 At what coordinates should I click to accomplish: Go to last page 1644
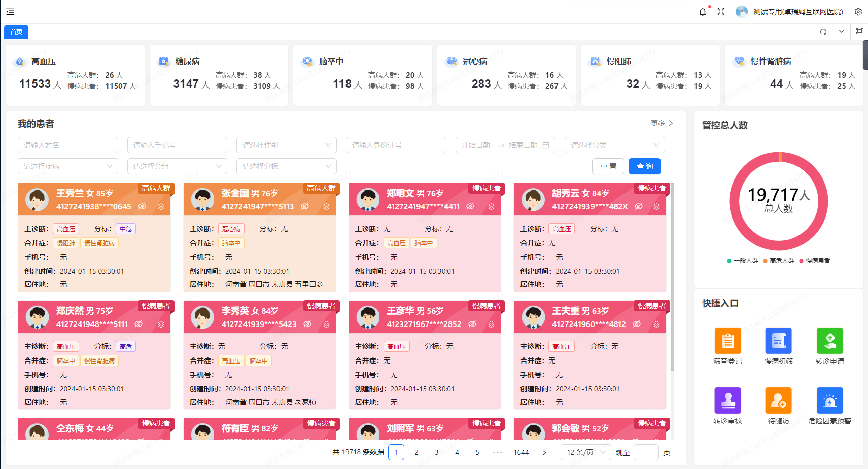point(521,452)
